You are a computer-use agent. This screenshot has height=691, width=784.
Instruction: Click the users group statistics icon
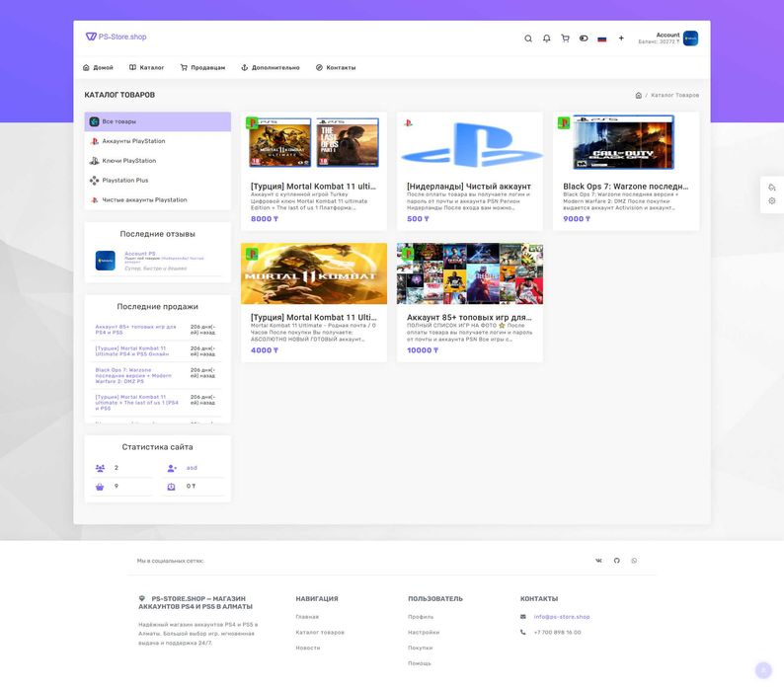pos(100,468)
